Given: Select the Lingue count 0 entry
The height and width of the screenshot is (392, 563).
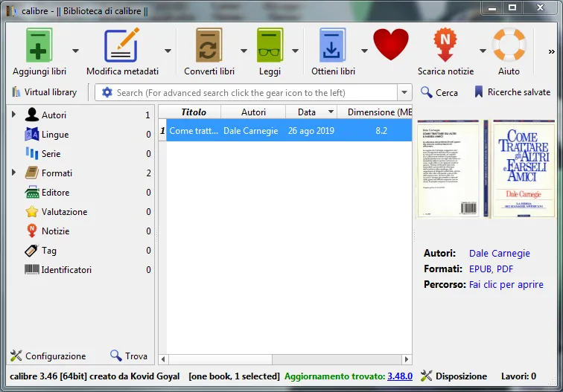Looking at the screenshot, I should [x=148, y=134].
